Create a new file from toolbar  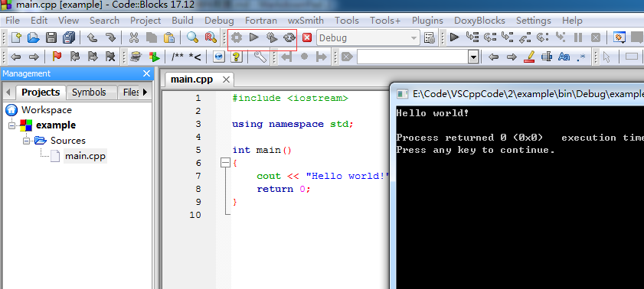[x=16, y=37]
